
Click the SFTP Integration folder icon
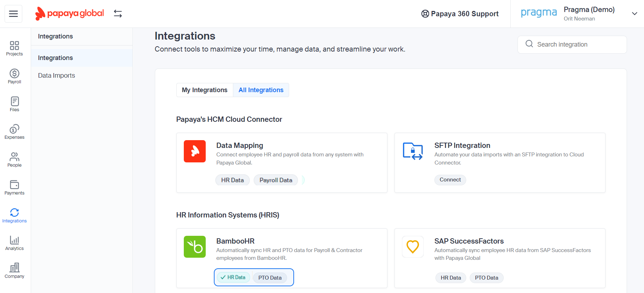click(413, 151)
